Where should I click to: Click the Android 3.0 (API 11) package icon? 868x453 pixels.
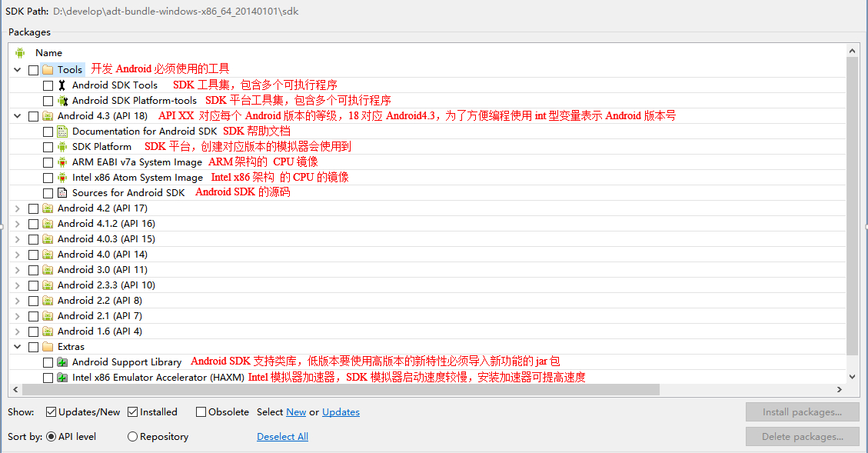pyautogui.click(x=48, y=270)
